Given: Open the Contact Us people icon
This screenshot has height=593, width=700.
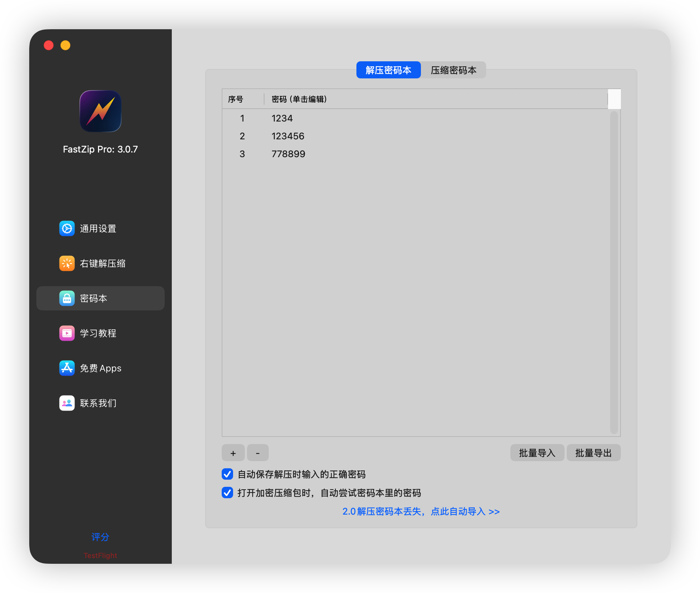Looking at the screenshot, I should tap(67, 403).
